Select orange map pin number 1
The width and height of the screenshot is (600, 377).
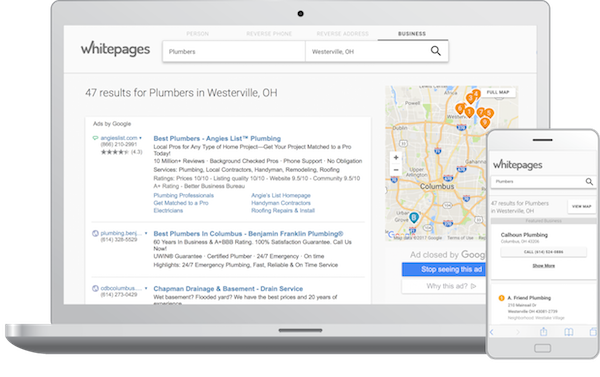click(x=470, y=113)
